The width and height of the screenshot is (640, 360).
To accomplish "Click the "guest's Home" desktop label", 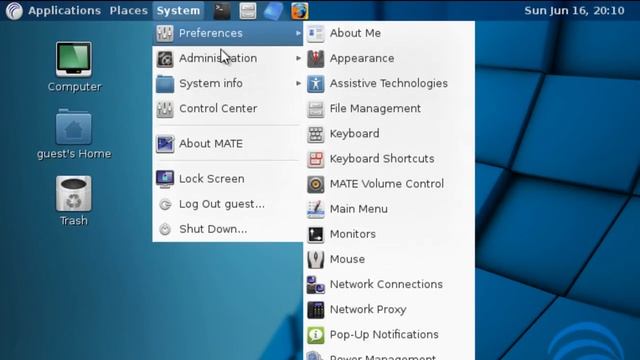I will (74, 154).
